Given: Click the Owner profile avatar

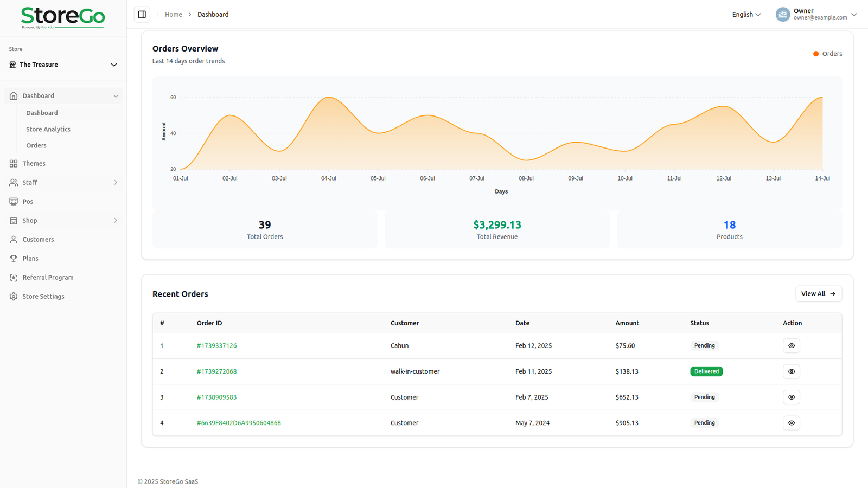Looking at the screenshot, I should coord(782,15).
